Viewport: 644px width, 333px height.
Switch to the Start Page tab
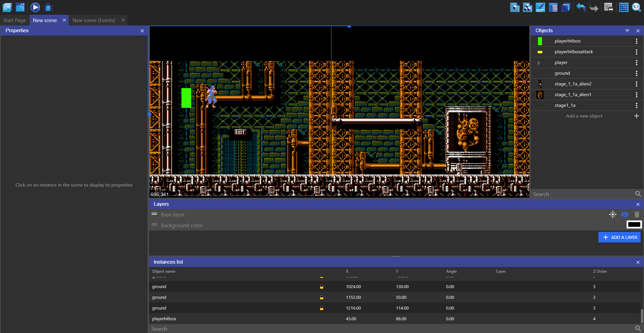pos(14,20)
